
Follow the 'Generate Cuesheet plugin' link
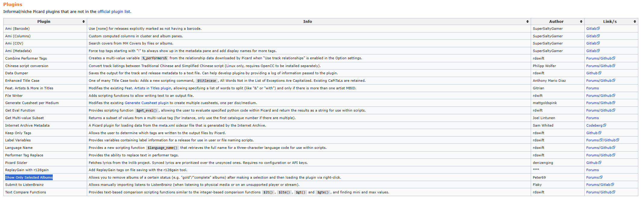point(147,103)
